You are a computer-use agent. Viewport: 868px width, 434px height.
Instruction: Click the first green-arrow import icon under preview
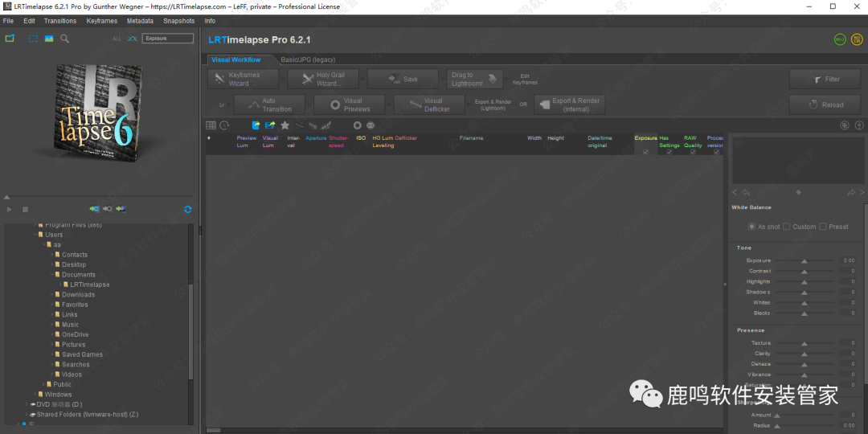pyautogui.click(x=95, y=209)
